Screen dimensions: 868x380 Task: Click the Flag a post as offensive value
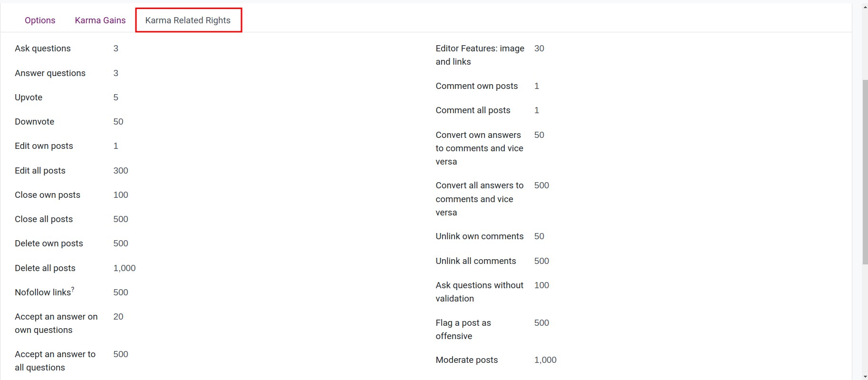(541, 323)
